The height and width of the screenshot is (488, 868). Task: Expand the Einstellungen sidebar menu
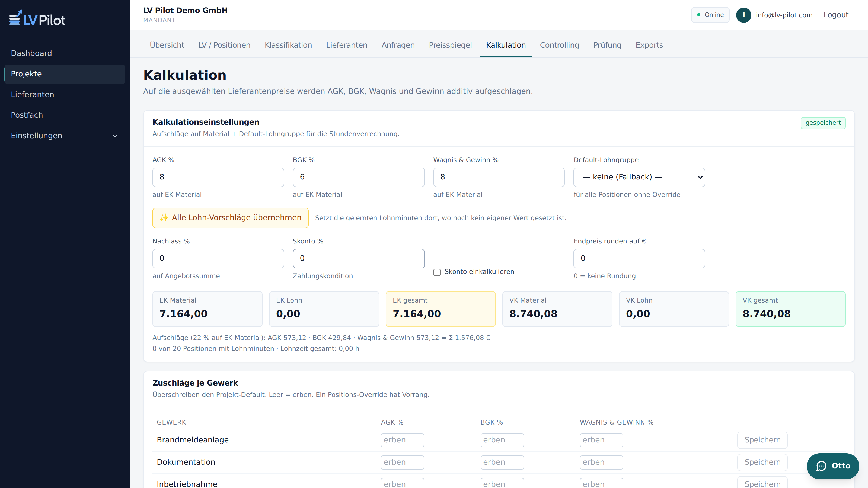tap(65, 136)
